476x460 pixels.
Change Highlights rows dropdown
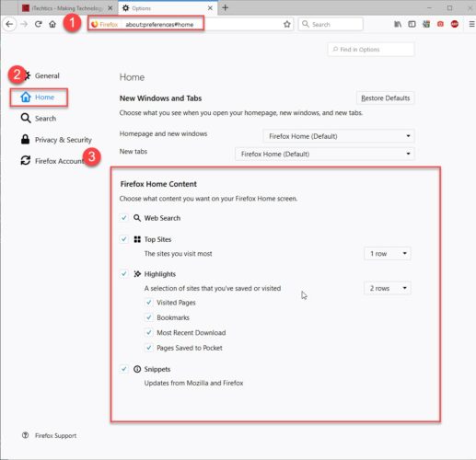click(388, 288)
